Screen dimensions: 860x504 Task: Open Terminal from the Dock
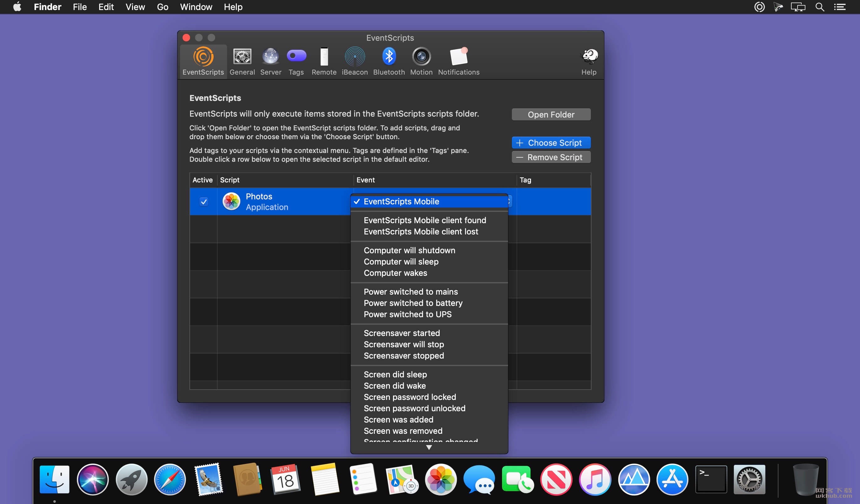pos(711,479)
